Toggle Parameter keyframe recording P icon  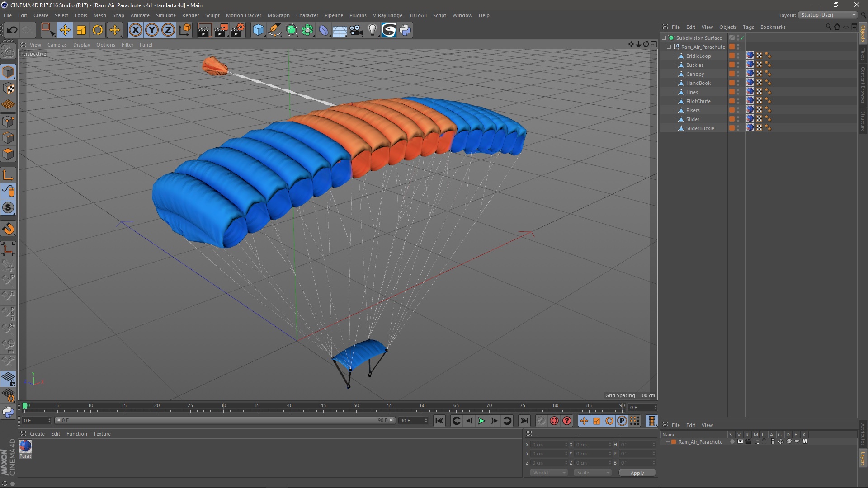point(622,421)
